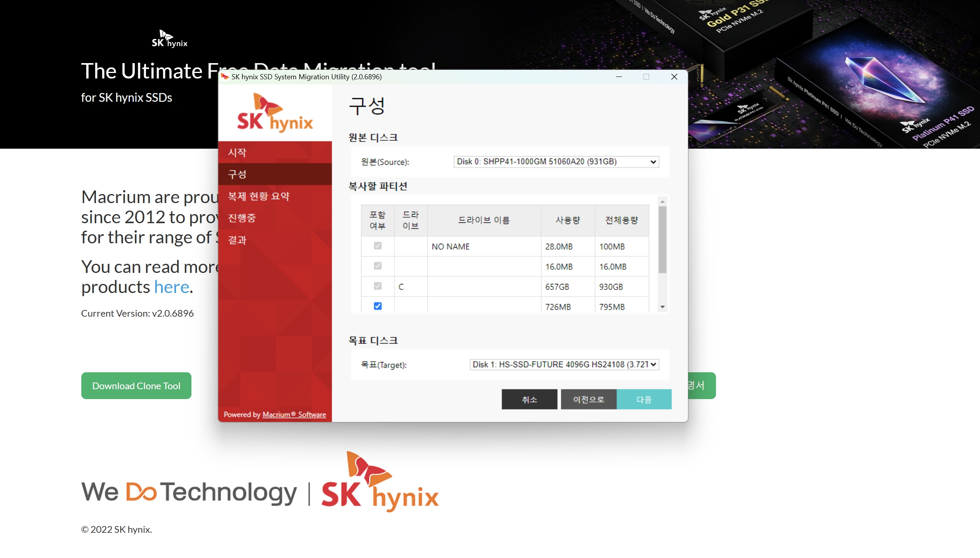Uncheck the 795MB partition checkbox

pos(378,306)
